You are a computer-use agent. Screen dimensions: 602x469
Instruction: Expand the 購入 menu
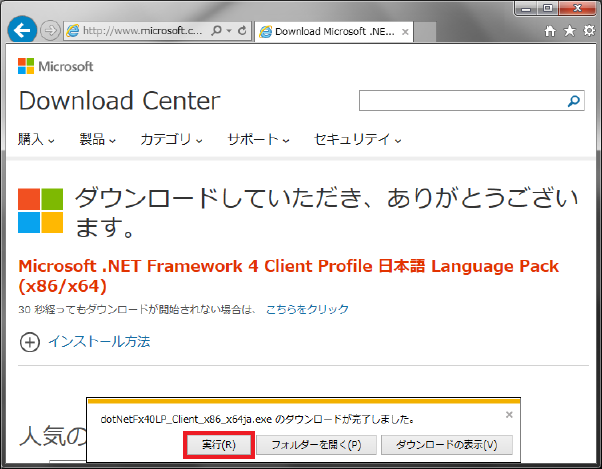click(x=36, y=139)
